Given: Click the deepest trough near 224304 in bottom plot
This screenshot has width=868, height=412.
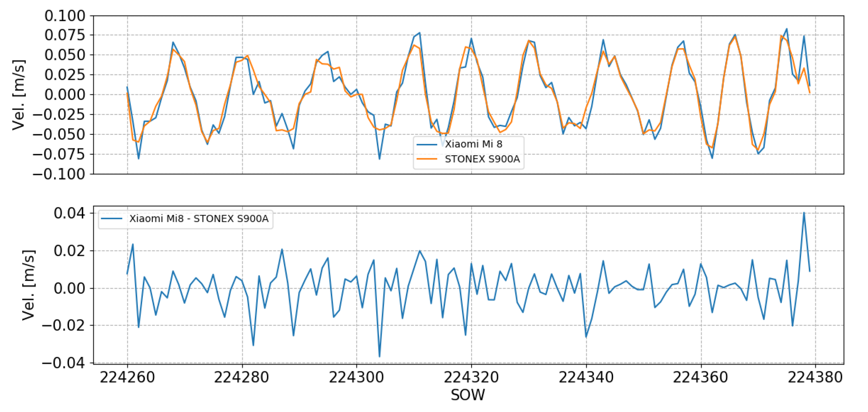Looking at the screenshot, I should coord(379,357).
